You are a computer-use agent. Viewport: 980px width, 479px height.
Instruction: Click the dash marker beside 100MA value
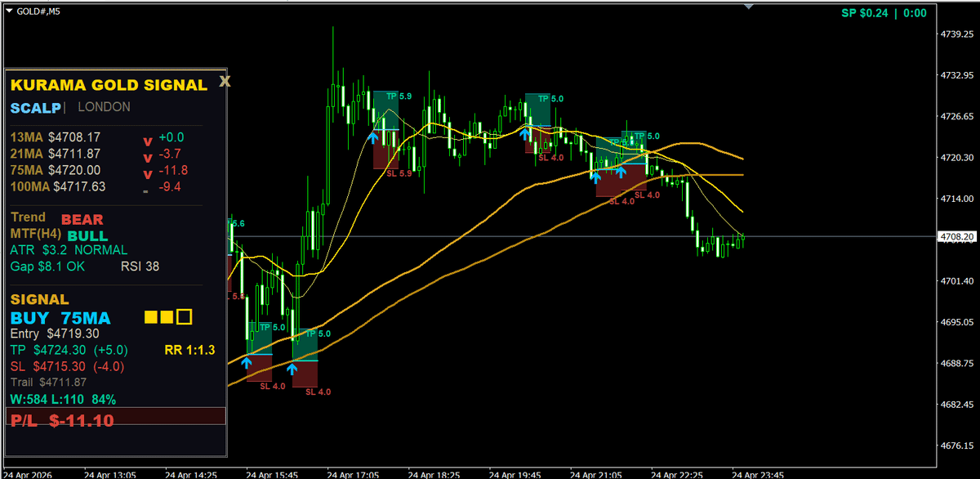pos(145,191)
